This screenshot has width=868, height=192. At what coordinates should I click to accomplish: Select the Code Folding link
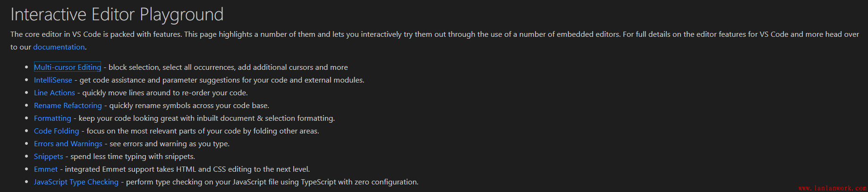pyautogui.click(x=56, y=131)
